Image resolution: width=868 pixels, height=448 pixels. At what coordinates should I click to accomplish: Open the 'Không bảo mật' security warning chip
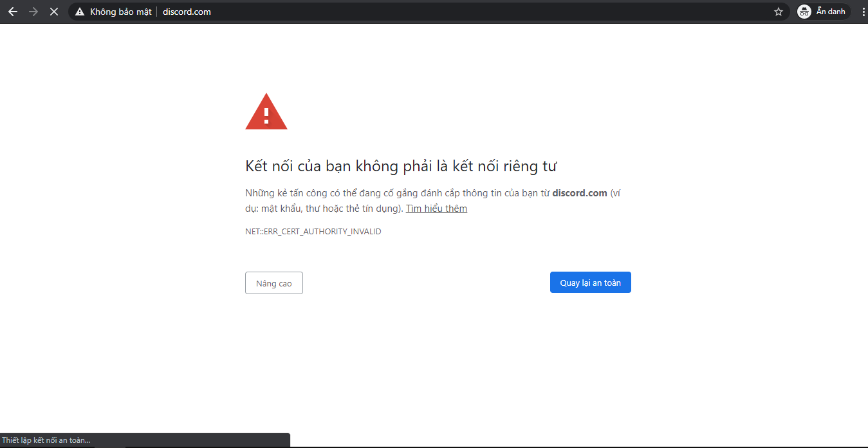pyautogui.click(x=113, y=12)
